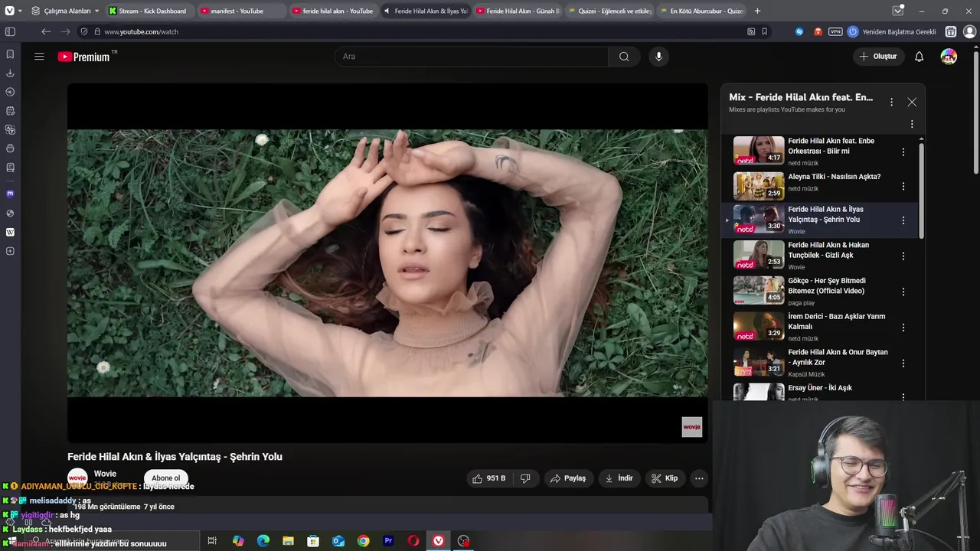Screen dimensions: 980x551
Task: Click the Oluştur create button
Action: click(x=878, y=57)
